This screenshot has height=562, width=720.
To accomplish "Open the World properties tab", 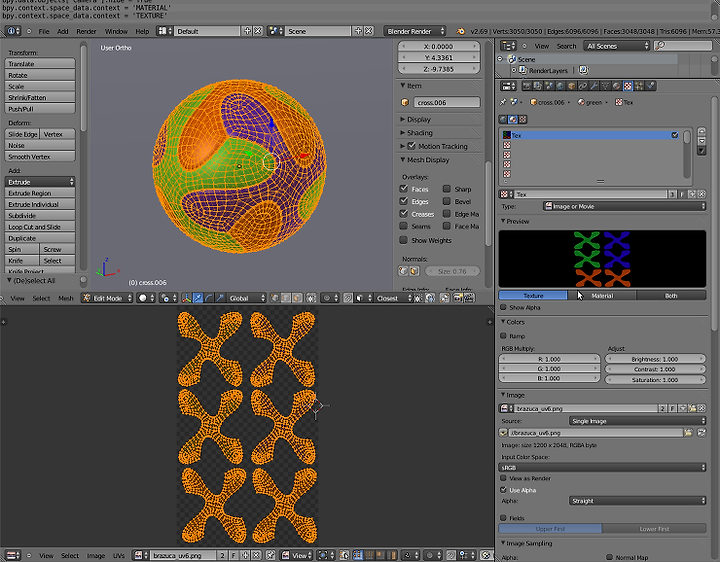I will (x=560, y=86).
